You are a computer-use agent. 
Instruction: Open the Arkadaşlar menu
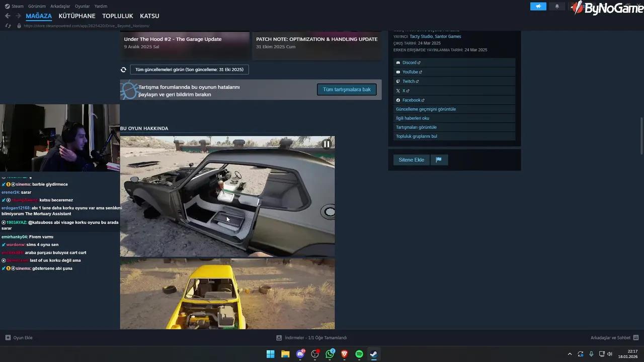point(60,6)
